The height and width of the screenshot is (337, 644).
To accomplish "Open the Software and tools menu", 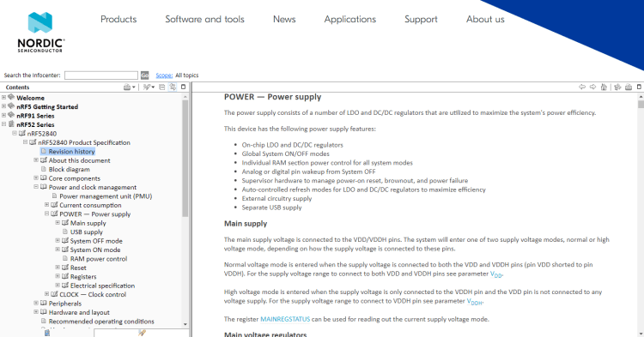I will coord(204,19).
